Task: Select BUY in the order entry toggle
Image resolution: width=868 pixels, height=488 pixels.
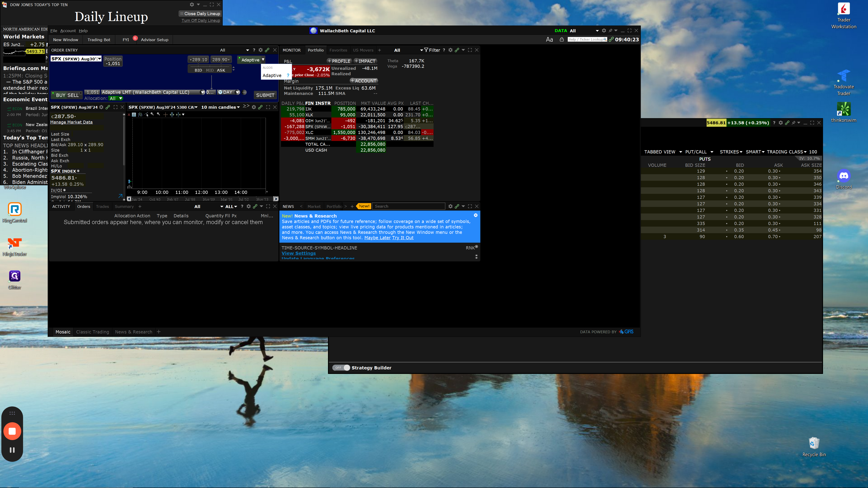Action: tap(61, 95)
